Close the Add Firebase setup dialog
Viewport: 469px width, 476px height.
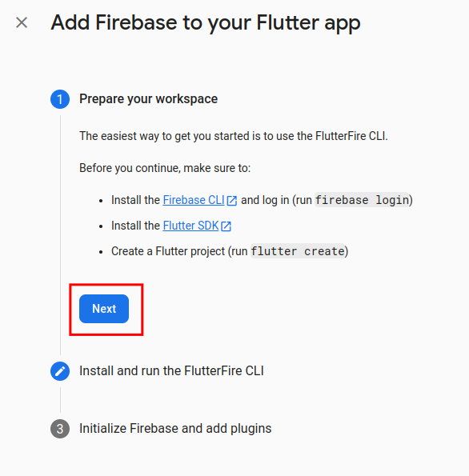pos(22,22)
